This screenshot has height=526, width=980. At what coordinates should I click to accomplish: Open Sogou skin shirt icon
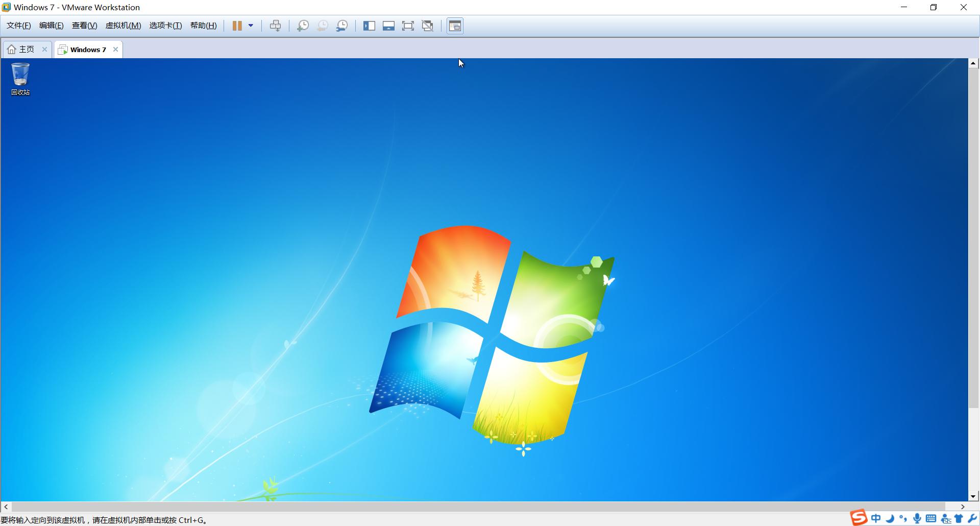[x=959, y=519]
